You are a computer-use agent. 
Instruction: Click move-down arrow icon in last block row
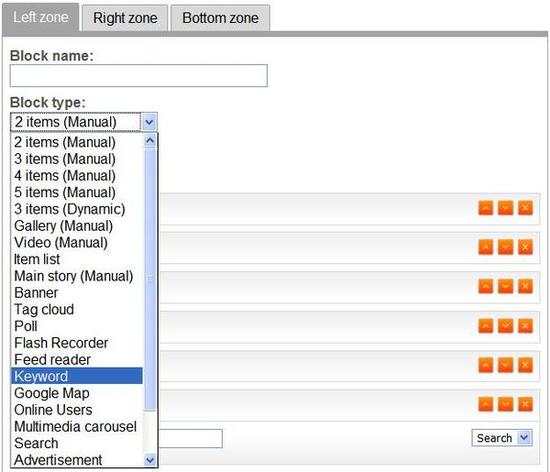point(505,404)
